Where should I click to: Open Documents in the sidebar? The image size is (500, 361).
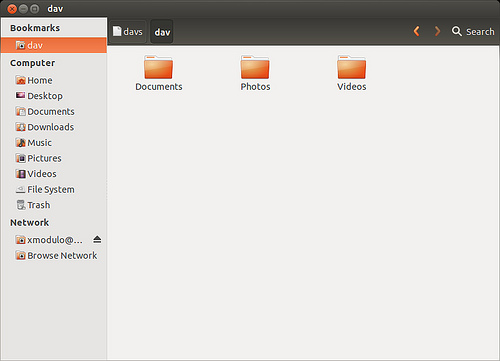pyautogui.click(x=54, y=112)
